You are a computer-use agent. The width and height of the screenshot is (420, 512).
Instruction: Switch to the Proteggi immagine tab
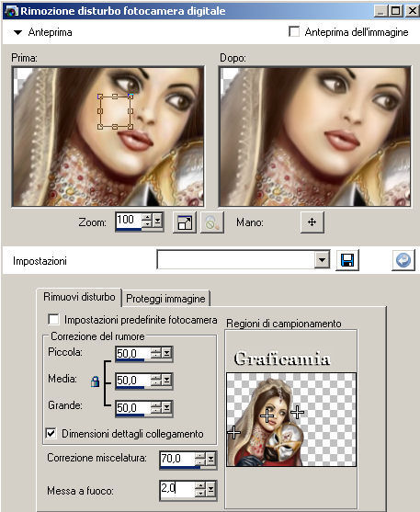[165, 299]
